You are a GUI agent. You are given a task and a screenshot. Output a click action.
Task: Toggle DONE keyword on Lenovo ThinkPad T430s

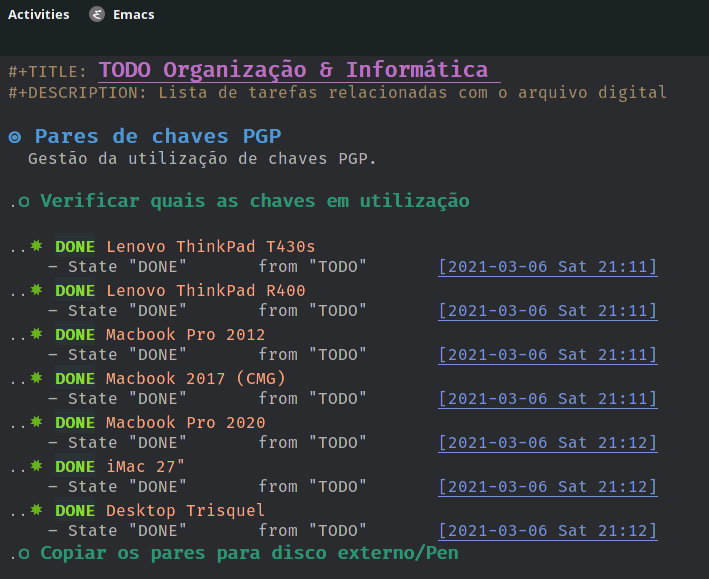click(75, 247)
